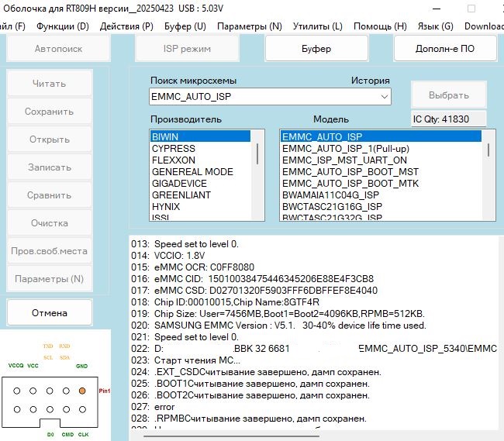Screen dimensions: 504x441
Task: Select BWCTASC21G16G_ISP model
Action: point(381,206)
